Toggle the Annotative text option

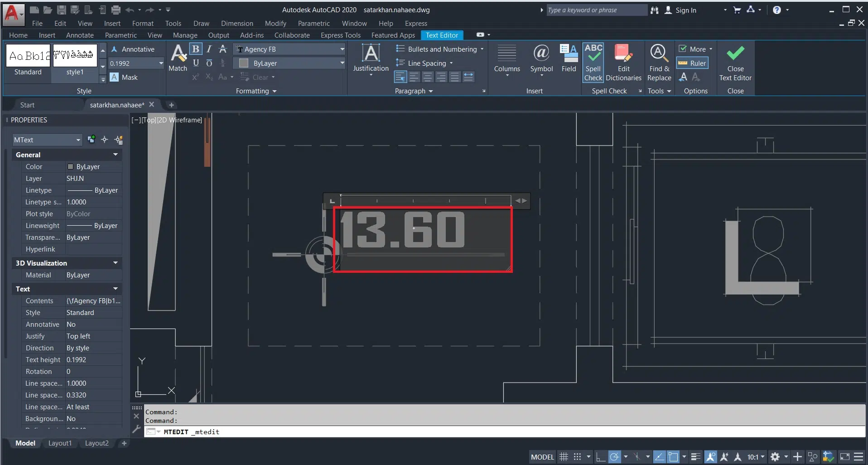tap(133, 49)
